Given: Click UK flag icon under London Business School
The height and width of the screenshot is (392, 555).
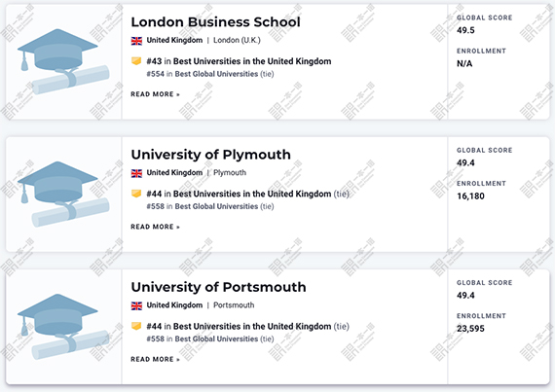Looking at the screenshot, I should (136, 41).
